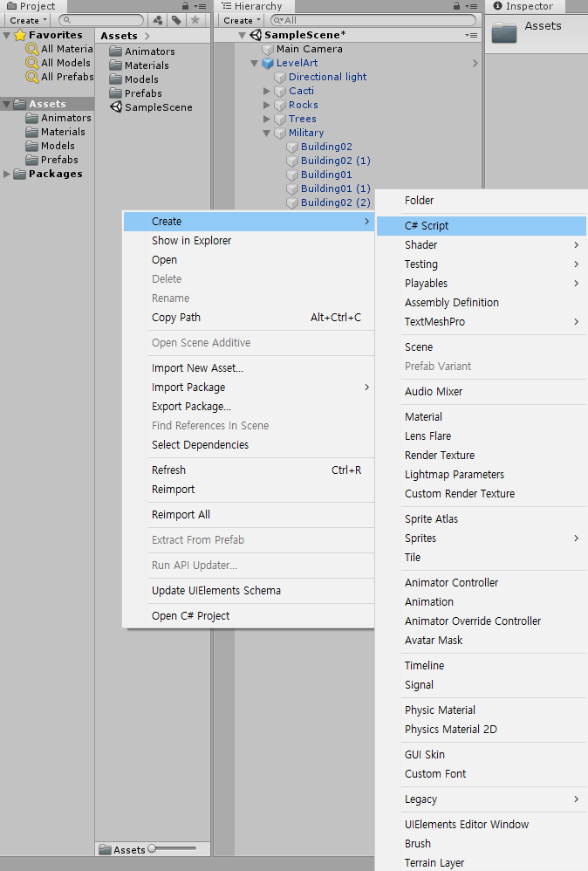Open the Hierarchy Create dropdown
The width and height of the screenshot is (588, 871).
pyautogui.click(x=242, y=21)
